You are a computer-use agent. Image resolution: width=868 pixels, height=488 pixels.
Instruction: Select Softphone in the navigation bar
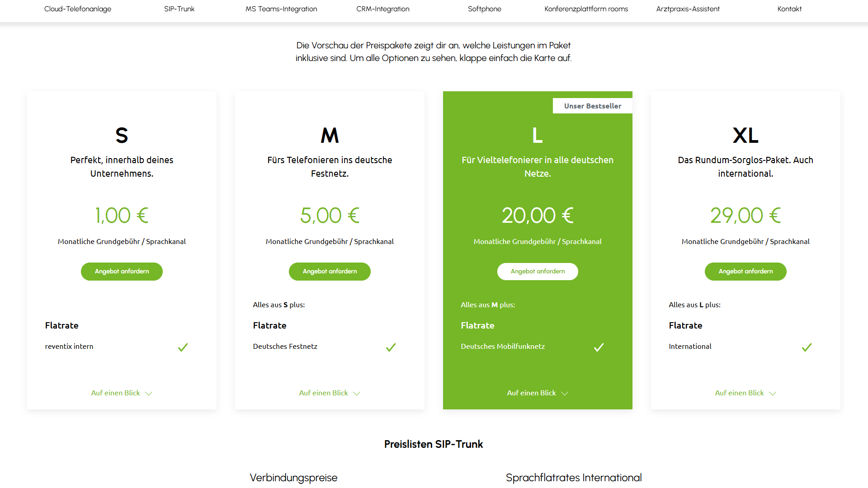tap(485, 9)
